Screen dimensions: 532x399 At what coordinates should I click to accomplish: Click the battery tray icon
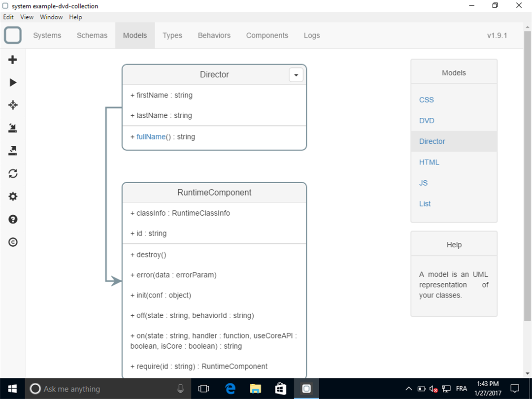click(421, 389)
